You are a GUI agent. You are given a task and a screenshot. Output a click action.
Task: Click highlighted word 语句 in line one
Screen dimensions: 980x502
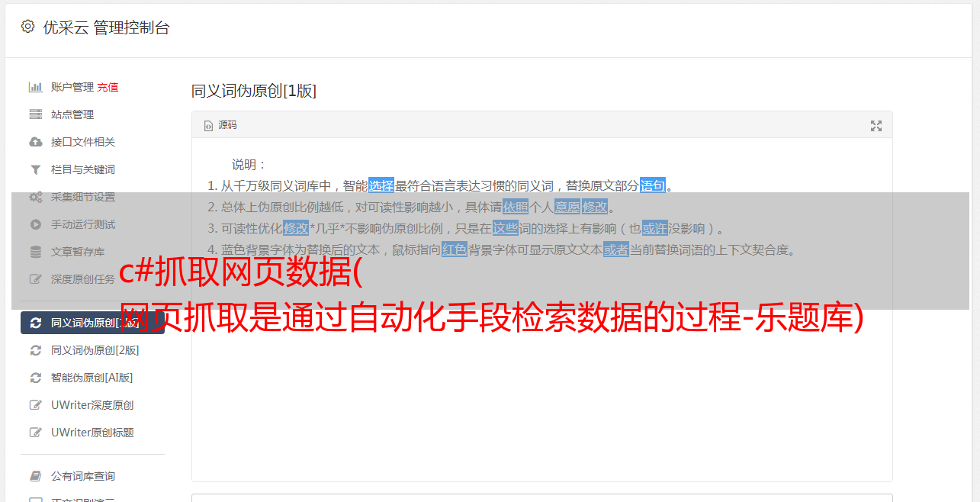click(x=653, y=185)
